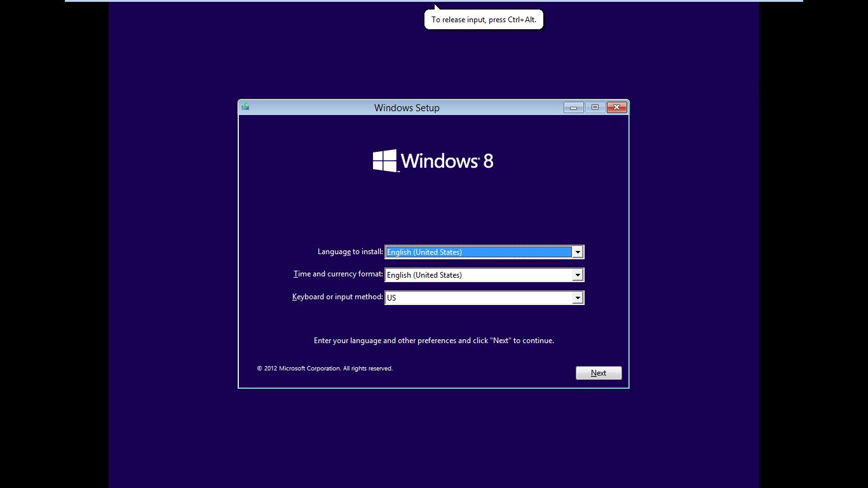Click the "Keyboard or input method:" label
This screenshot has height=488, width=868.
pos(337,297)
